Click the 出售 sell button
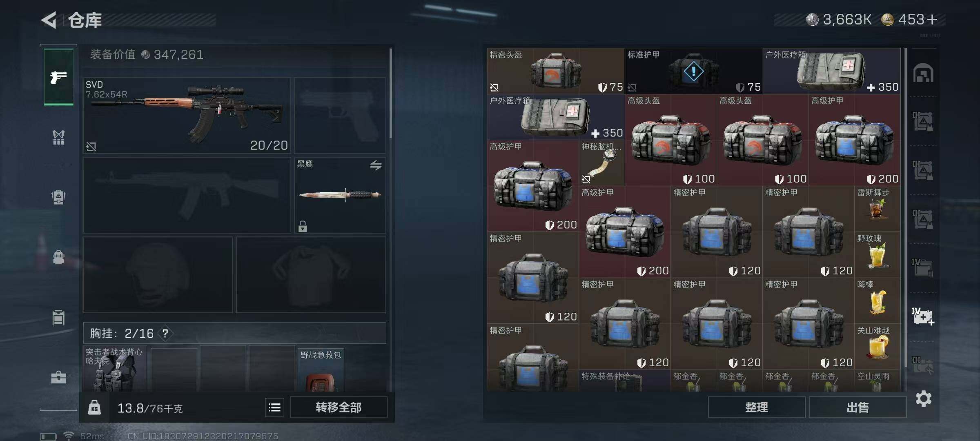This screenshot has width=980, height=441. (857, 407)
